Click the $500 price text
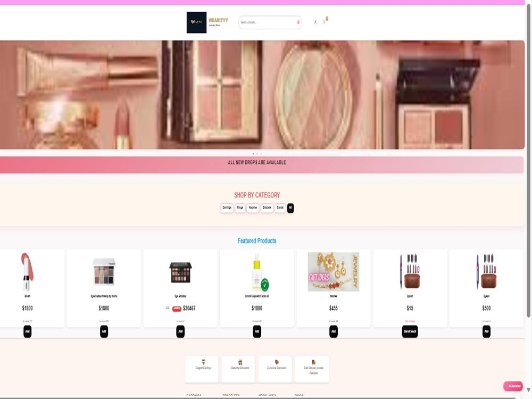Viewport: 532px width, 399px height. click(487, 309)
